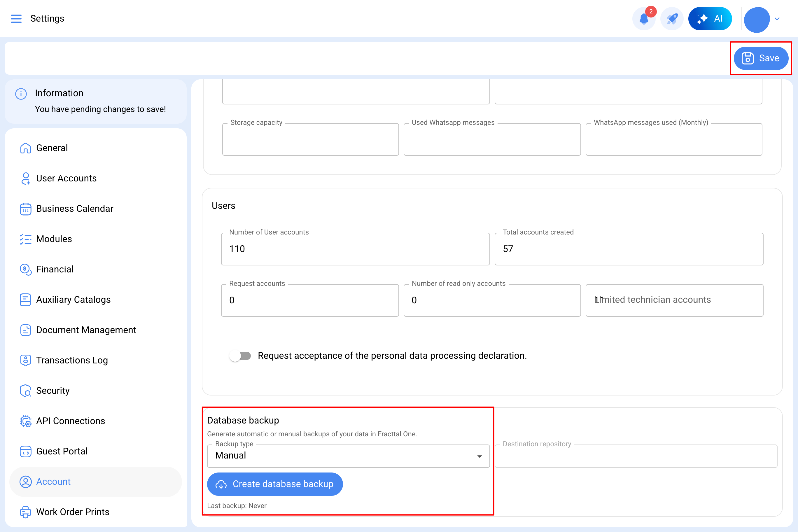Expand the Backup type dropdown
Image resolution: width=798 pixels, height=532 pixels.
pyautogui.click(x=348, y=456)
